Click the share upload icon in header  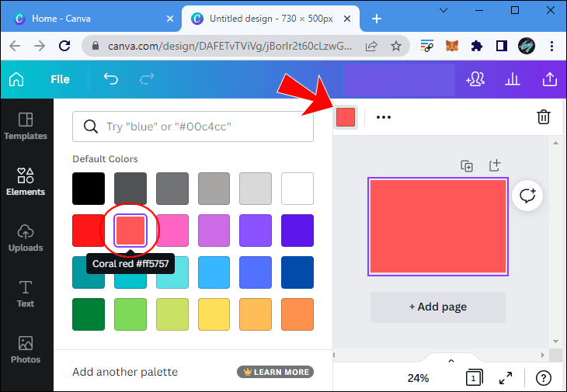(x=550, y=79)
